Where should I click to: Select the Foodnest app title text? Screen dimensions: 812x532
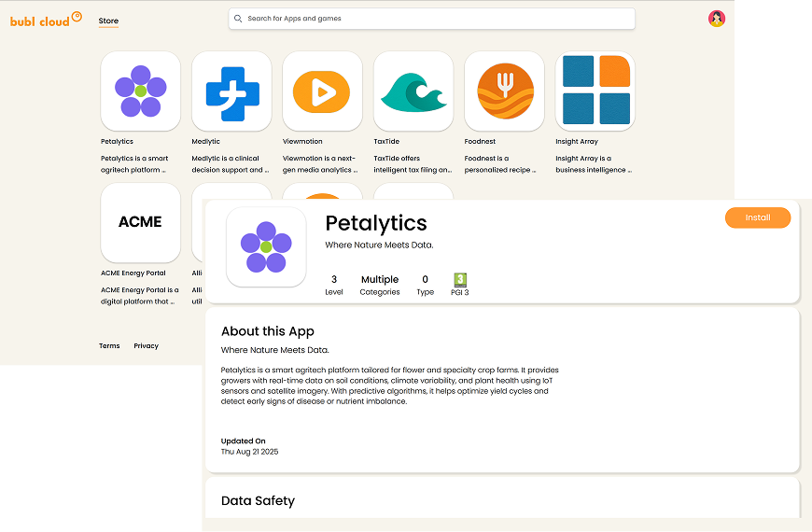coord(480,142)
